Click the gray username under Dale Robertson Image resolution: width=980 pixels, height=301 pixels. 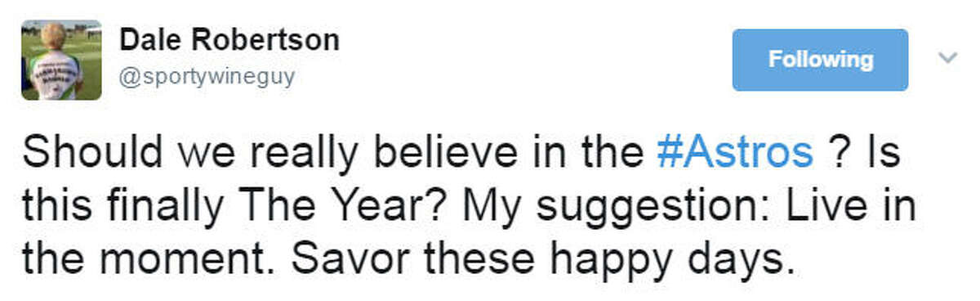[207, 78]
